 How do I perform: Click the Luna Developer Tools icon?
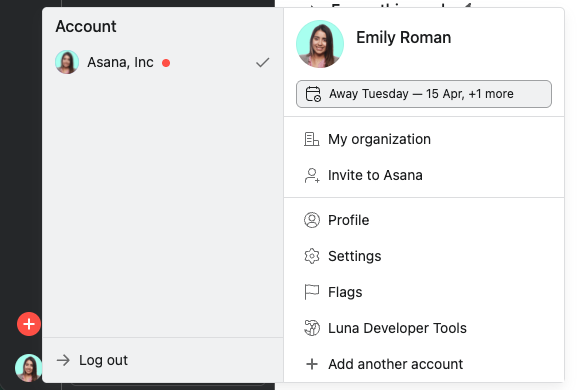tap(312, 328)
